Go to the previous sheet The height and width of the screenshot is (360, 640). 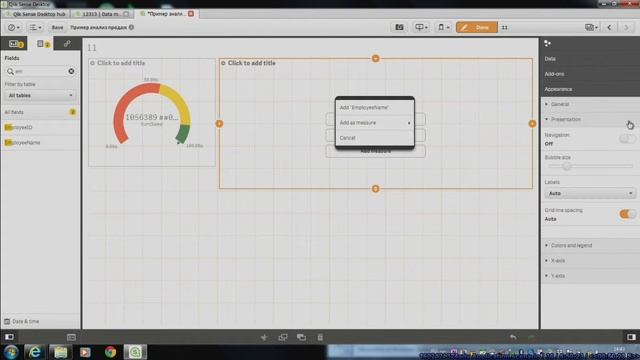coord(609,27)
